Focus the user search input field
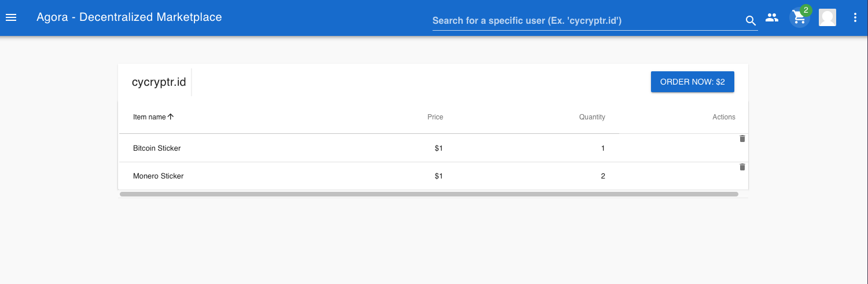This screenshot has width=868, height=284. (x=587, y=21)
